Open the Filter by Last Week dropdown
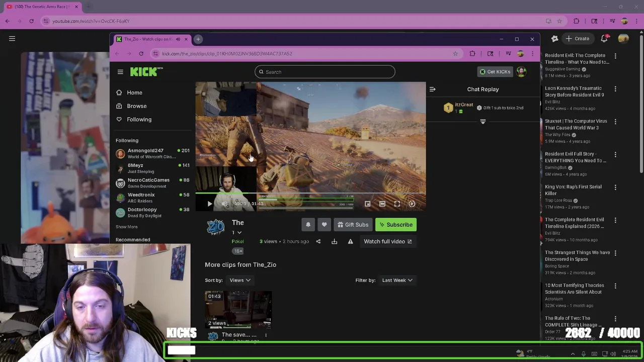Viewport: 644px width, 362px height. [397, 280]
